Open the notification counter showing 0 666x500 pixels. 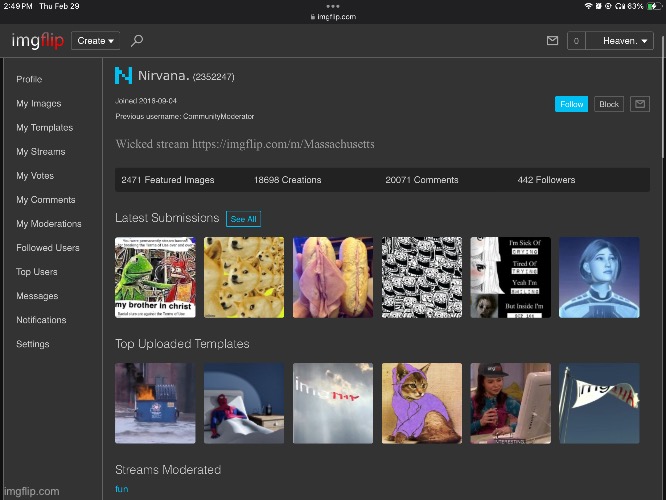click(x=575, y=41)
